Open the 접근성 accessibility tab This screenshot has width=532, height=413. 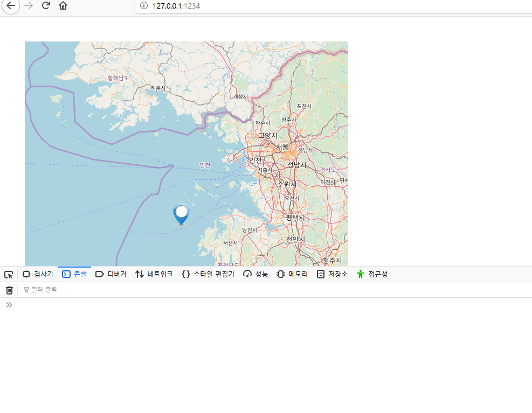coord(372,274)
